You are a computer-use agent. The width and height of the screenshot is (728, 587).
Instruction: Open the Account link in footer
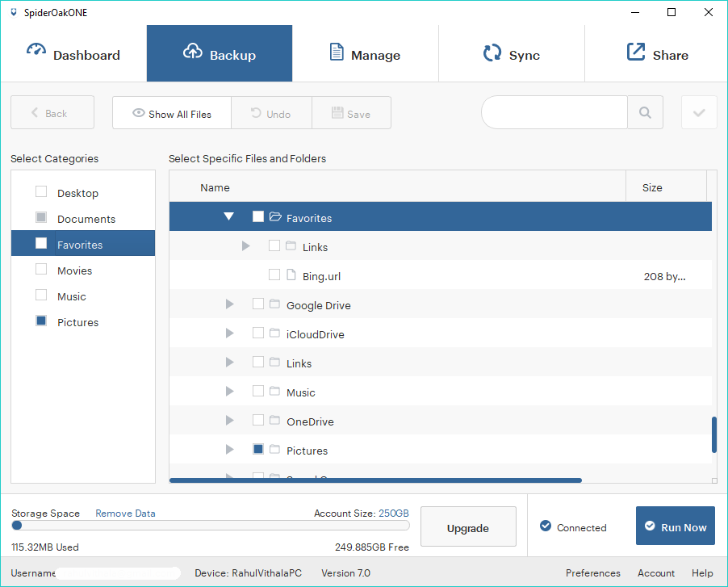(656, 573)
